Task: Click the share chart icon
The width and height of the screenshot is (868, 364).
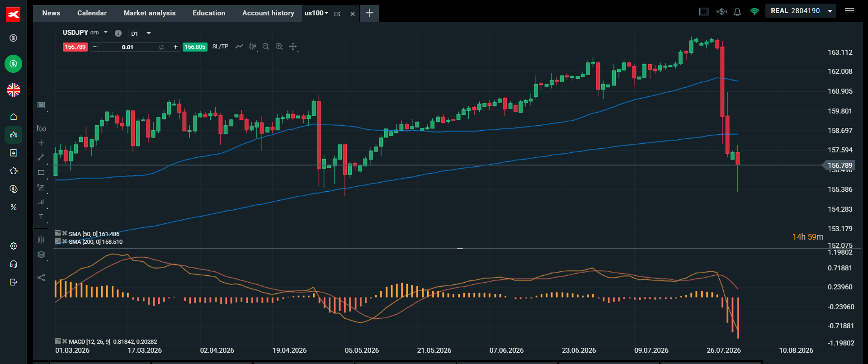Action: (41, 278)
